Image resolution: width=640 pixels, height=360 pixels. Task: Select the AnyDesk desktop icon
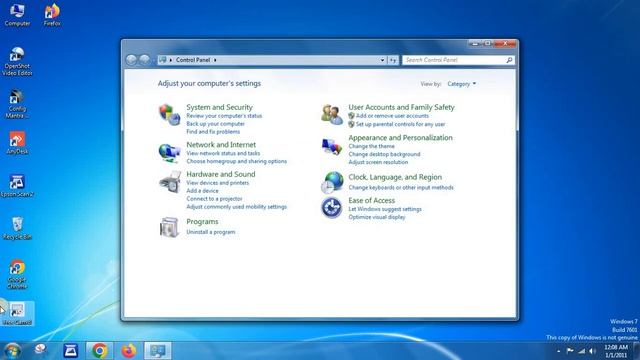click(x=17, y=143)
